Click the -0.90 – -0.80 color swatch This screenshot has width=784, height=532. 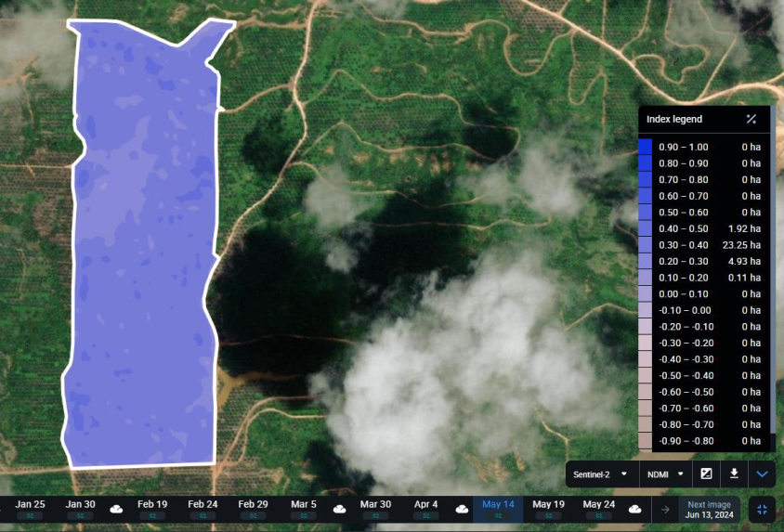tap(645, 441)
